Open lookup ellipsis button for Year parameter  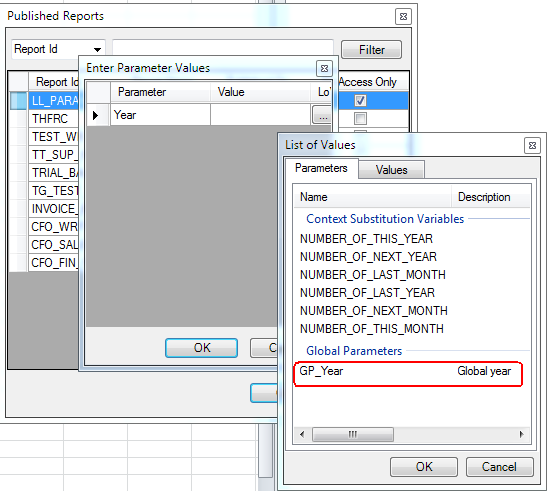coord(322,115)
